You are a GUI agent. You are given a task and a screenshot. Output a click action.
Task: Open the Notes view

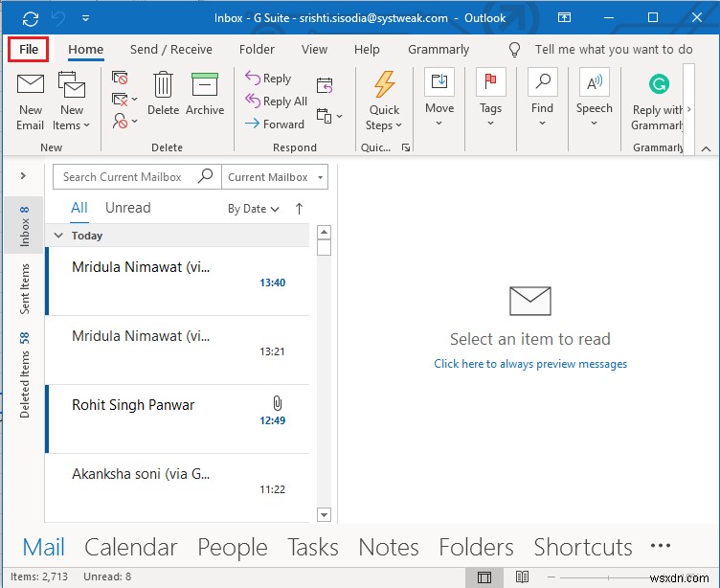pos(389,547)
